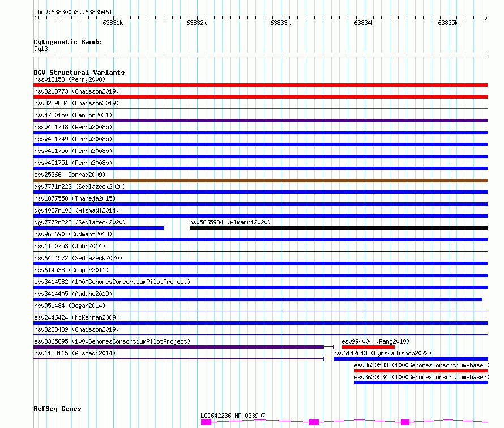This screenshot has width=504, height=428.
Task: Select variant label nssv451749 (Perry2008b)
Action: (x=73, y=139)
